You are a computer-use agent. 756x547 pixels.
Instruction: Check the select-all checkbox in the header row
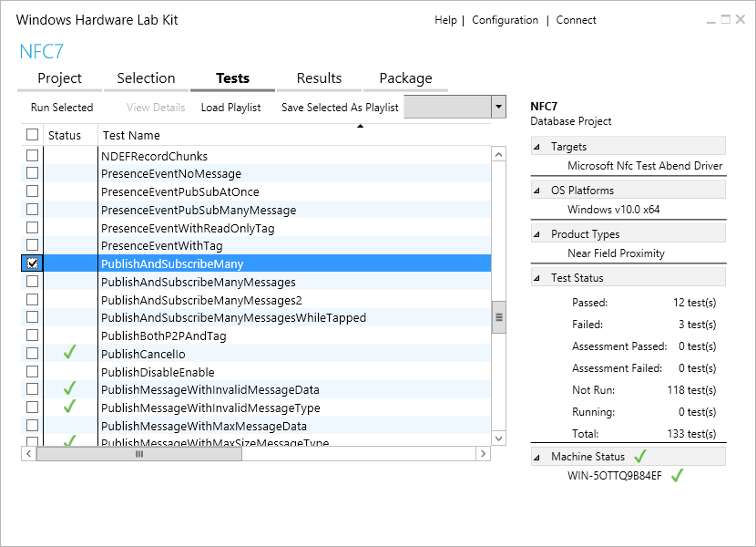point(32,134)
